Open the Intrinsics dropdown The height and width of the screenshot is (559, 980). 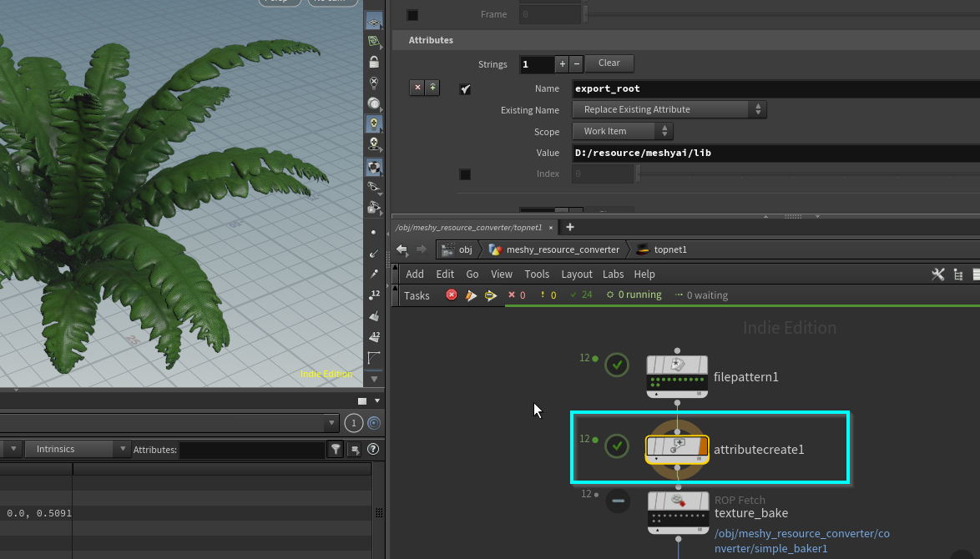pos(78,449)
